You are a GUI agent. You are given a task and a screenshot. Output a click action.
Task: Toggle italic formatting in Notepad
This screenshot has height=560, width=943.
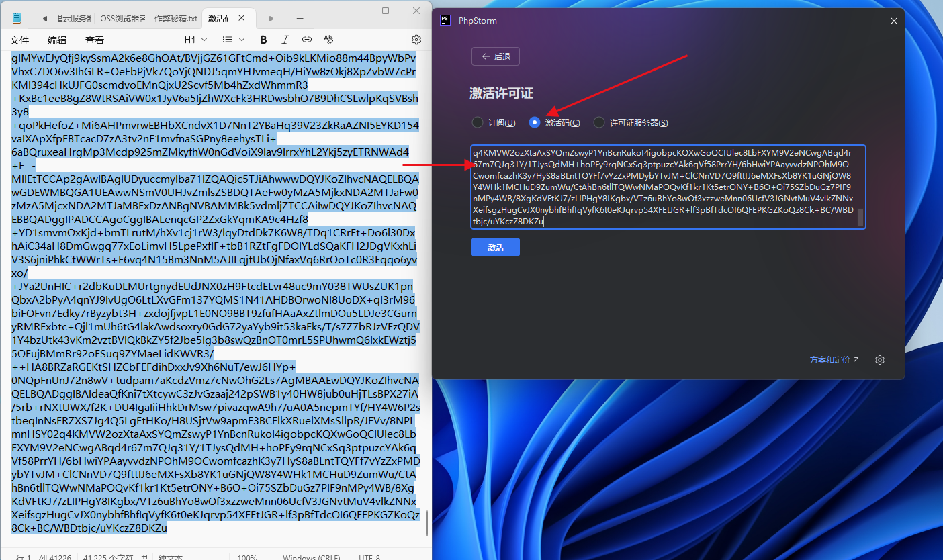pos(285,40)
